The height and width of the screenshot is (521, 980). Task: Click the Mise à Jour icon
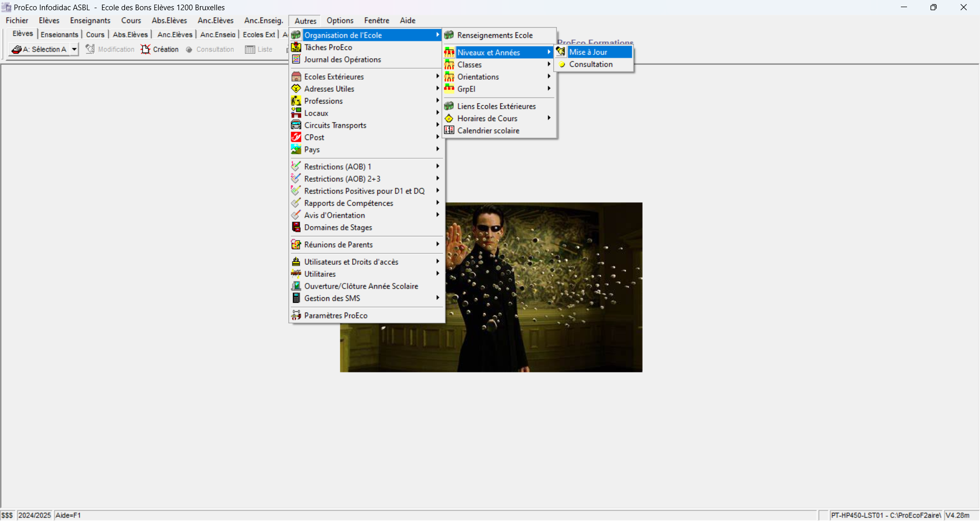pos(560,52)
